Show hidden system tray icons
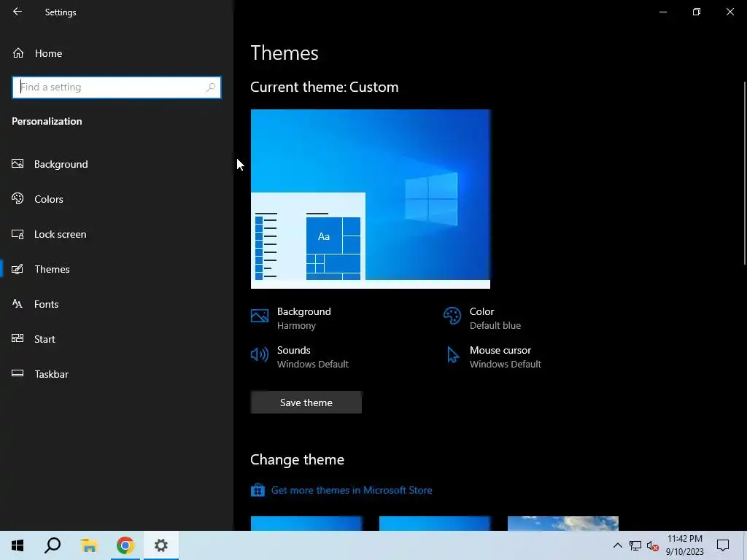Screen dimensions: 747x560 point(617,545)
